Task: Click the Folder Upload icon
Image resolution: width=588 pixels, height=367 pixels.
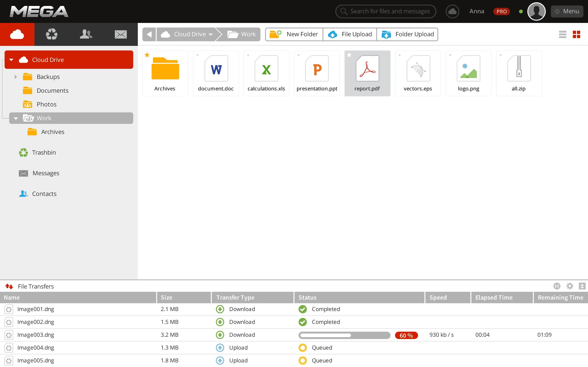Action: click(x=385, y=34)
